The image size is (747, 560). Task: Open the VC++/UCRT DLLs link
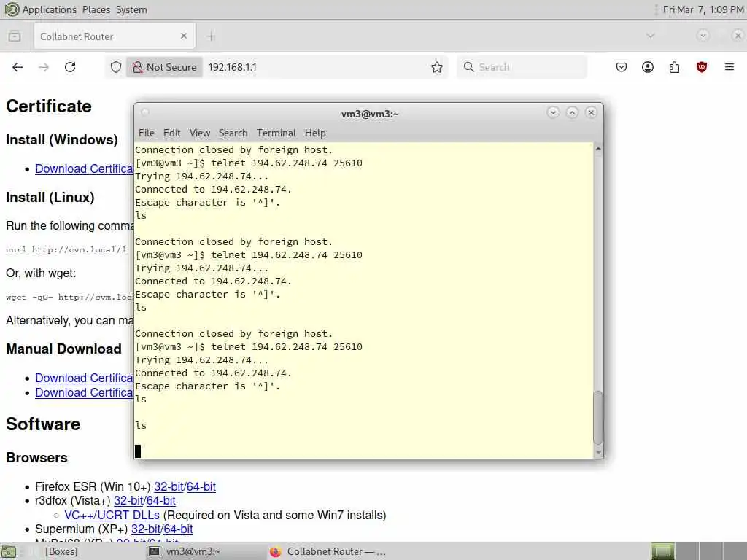point(112,515)
